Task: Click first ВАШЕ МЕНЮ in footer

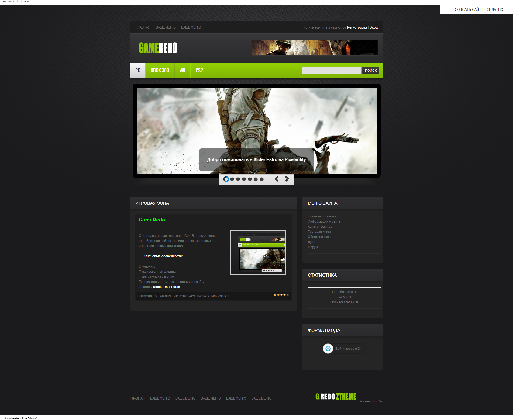Action: [x=160, y=398]
